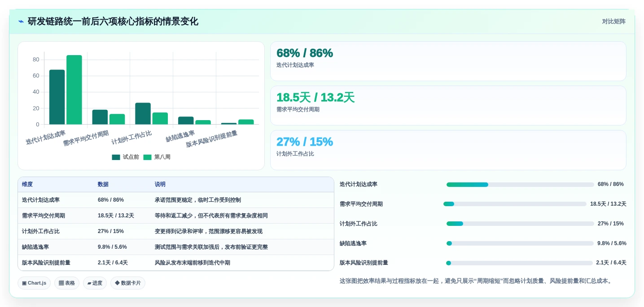644x307 pixels.
Task: Click table cell 9.8% / 5.6%
Action: [x=112, y=247]
